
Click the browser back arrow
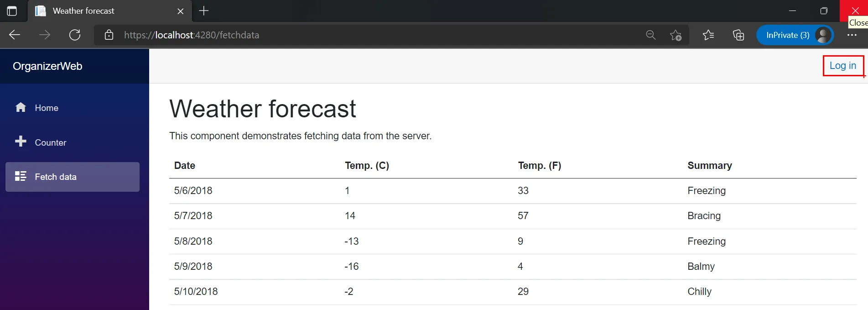point(15,35)
